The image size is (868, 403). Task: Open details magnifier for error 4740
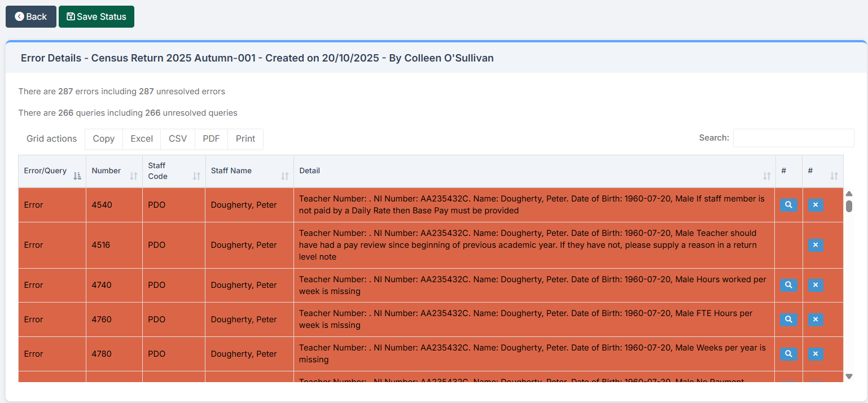click(x=788, y=285)
